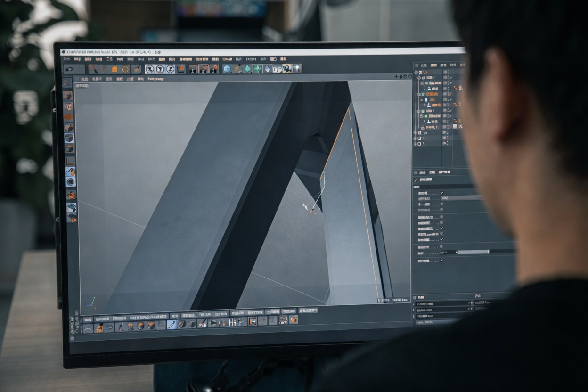Image resolution: width=588 pixels, height=392 pixels.
Task: Click the top coordinate field in the lower-right panel
Action: click(444, 303)
